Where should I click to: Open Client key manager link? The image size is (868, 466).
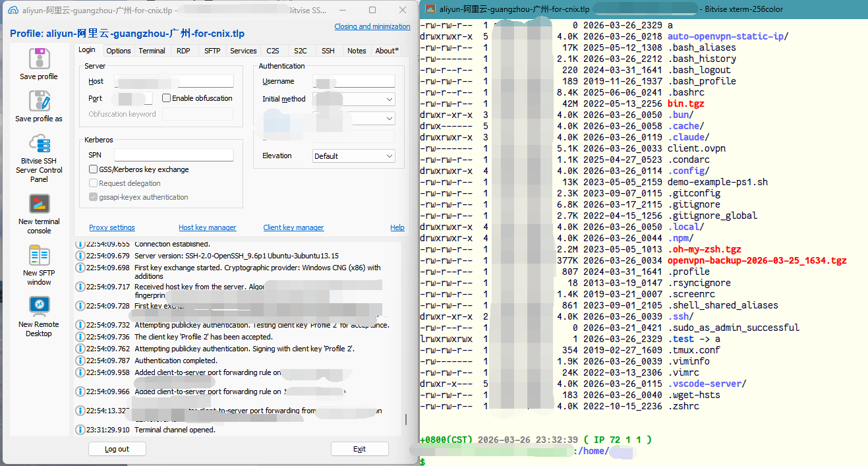[x=293, y=227]
